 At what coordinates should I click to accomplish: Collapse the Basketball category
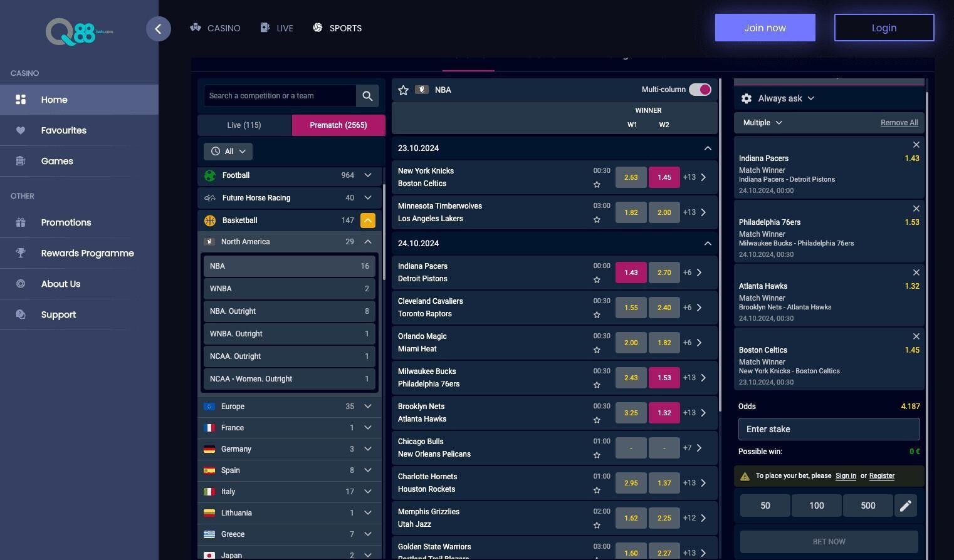click(x=368, y=220)
